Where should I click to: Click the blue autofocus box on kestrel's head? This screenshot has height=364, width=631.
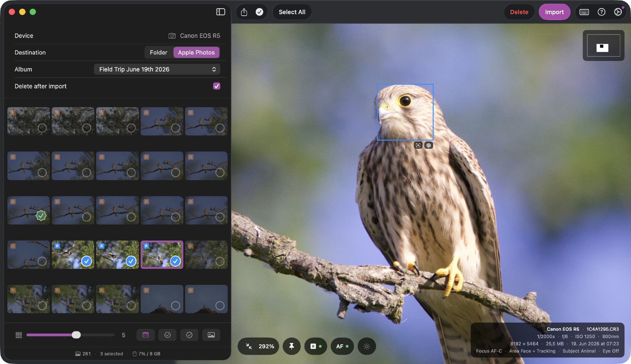pyautogui.click(x=405, y=112)
